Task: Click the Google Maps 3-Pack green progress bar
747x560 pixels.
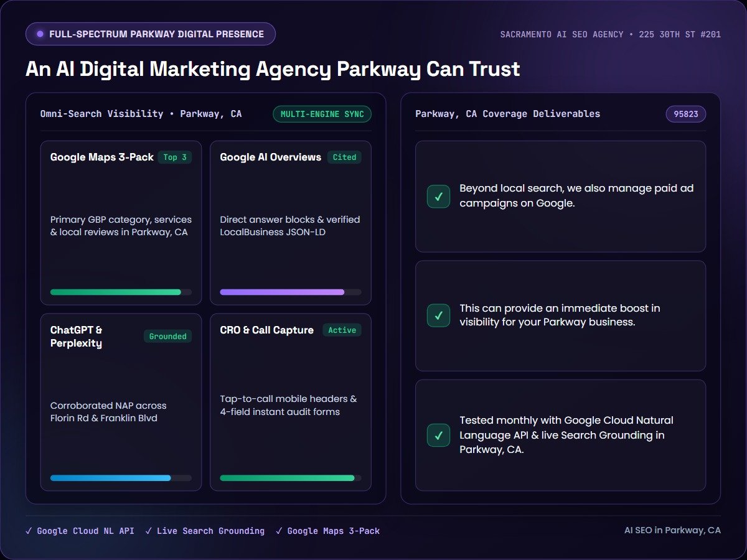Action: pyautogui.click(x=121, y=292)
